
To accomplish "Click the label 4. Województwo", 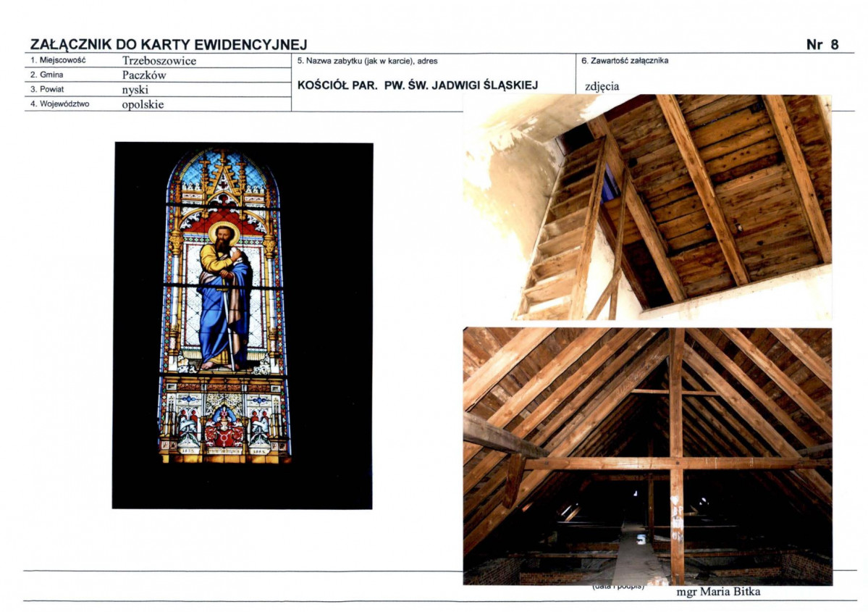I will [x=59, y=104].
